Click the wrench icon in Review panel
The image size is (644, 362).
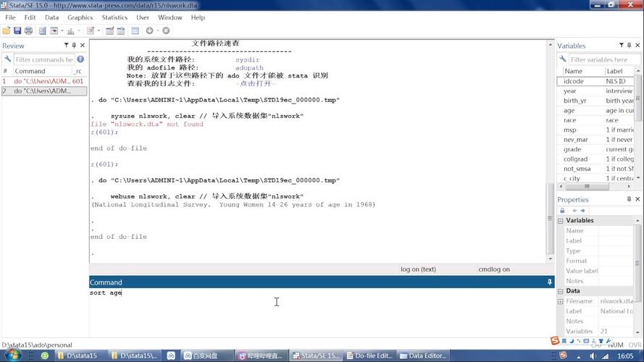pos(7,59)
